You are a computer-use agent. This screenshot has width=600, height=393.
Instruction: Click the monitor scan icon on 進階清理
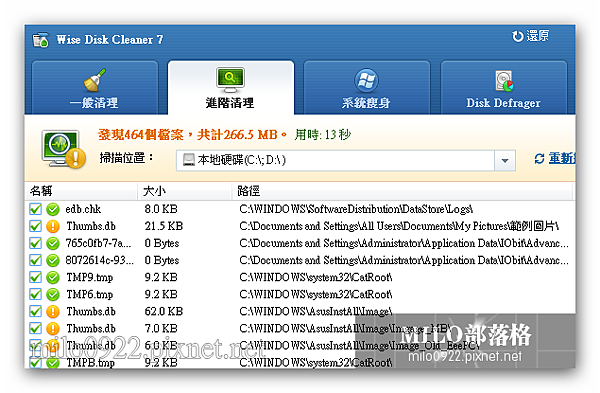pyautogui.click(x=230, y=80)
